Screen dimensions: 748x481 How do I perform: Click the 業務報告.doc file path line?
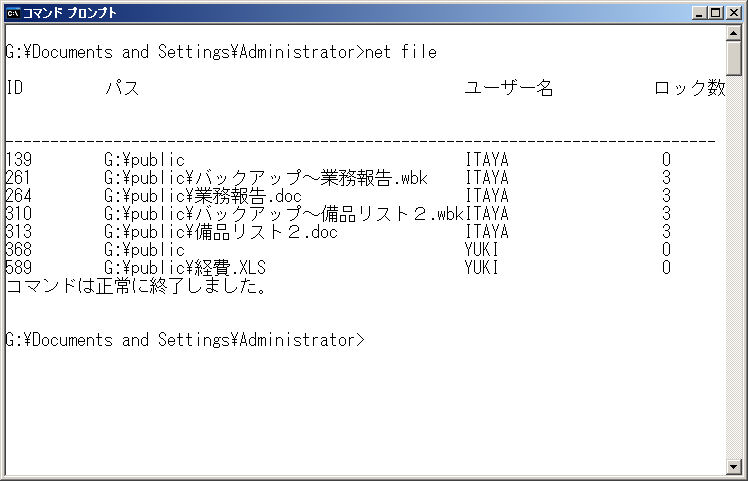tap(203, 196)
